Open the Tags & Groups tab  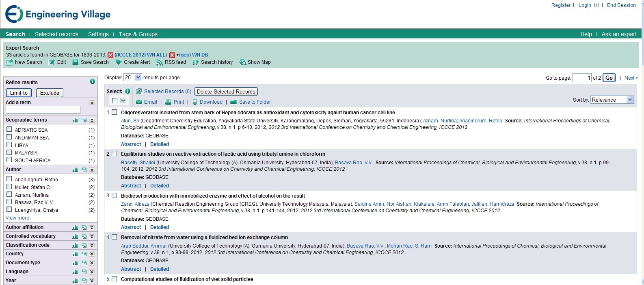pyautogui.click(x=138, y=34)
